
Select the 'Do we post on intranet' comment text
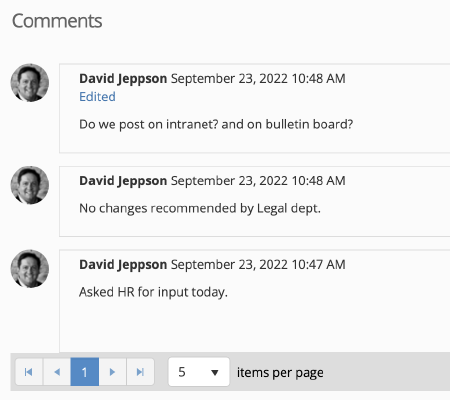point(216,124)
